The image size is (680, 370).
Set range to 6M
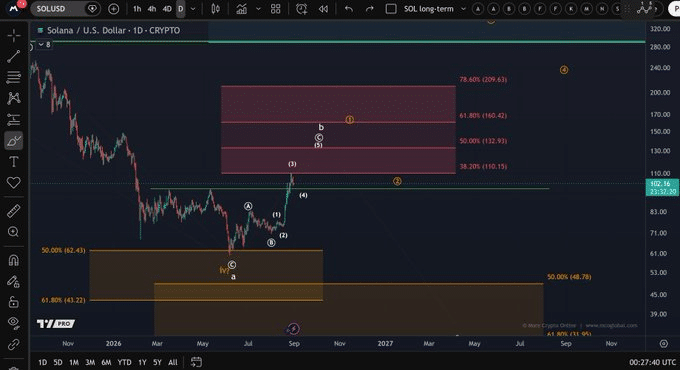pos(106,362)
